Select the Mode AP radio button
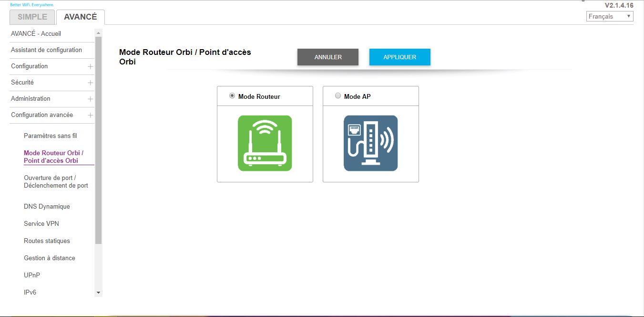The width and height of the screenshot is (644, 317). [338, 95]
